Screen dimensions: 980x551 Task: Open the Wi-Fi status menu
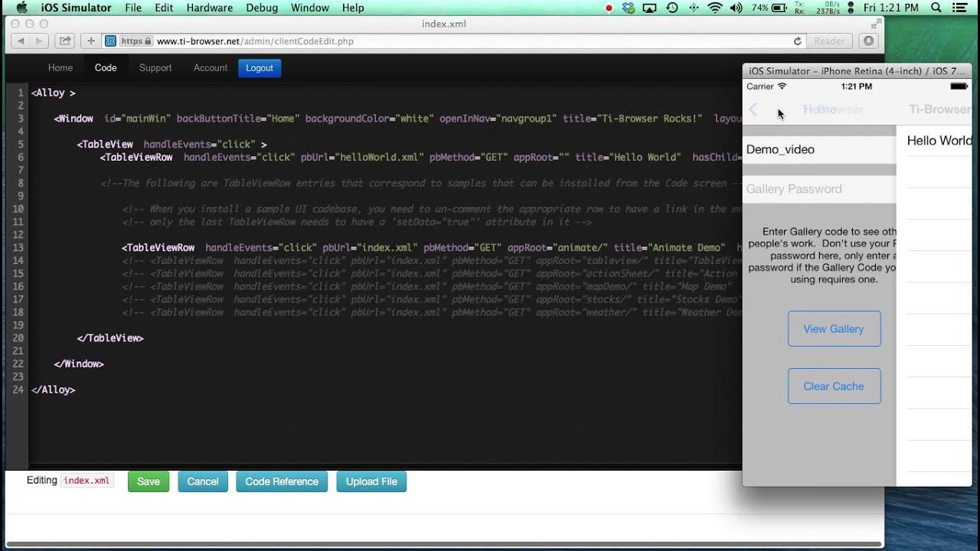(x=715, y=8)
